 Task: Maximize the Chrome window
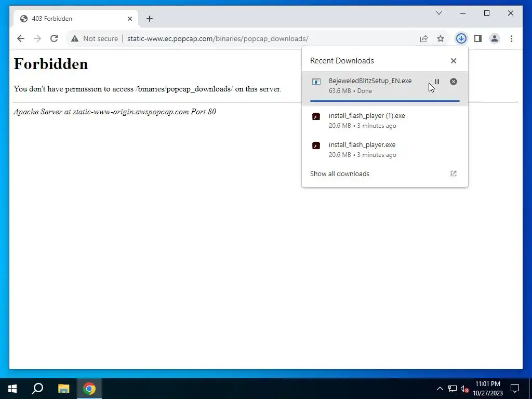tap(486, 13)
